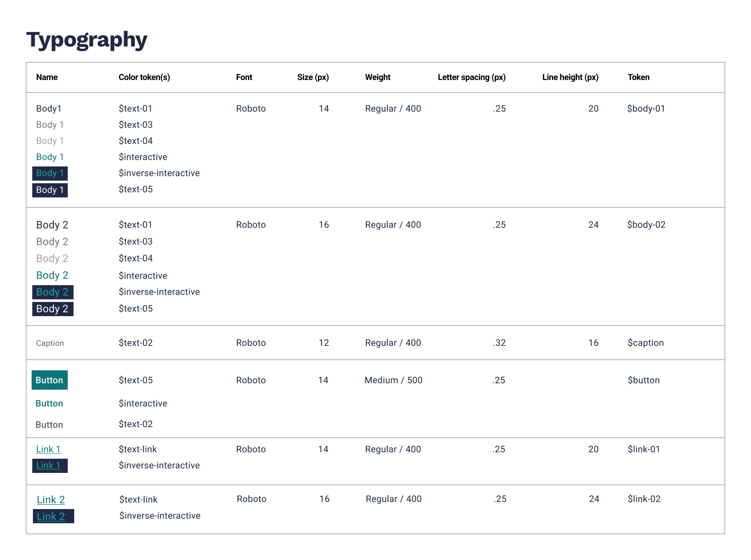The image size is (751, 560).
Task: Open the Link 1 on dark background
Action: coord(48,465)
